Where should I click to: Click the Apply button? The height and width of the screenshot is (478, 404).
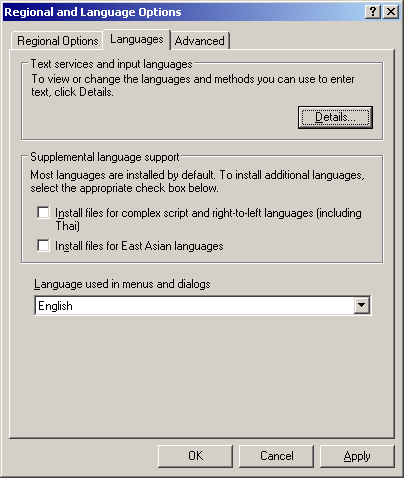tap(357, 456)
